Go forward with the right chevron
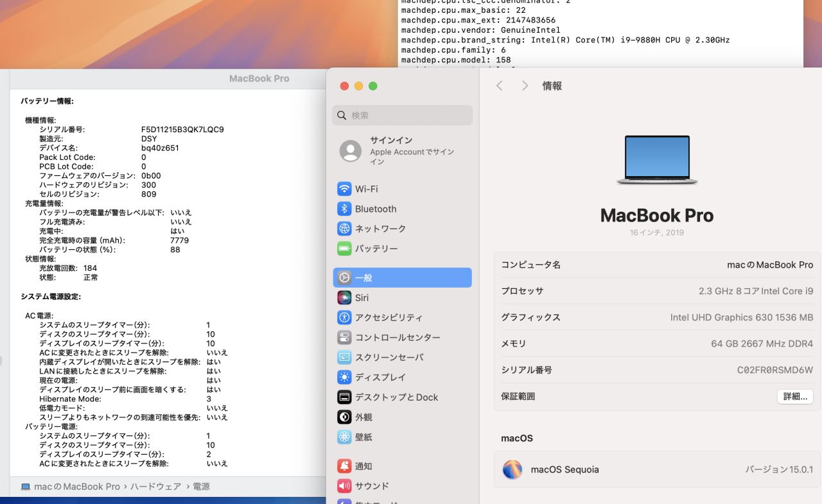This screenshot has height=504, width=822. [x=525, y=85]
